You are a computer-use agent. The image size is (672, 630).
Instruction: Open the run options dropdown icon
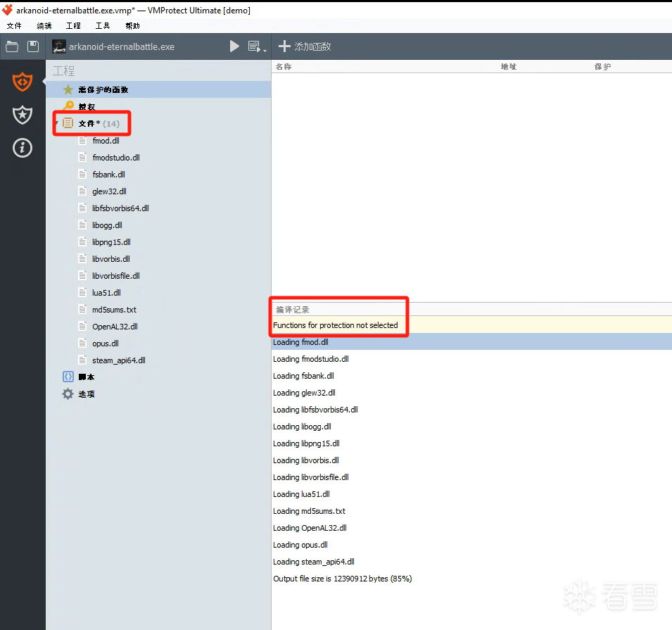[x=257, y=46]
